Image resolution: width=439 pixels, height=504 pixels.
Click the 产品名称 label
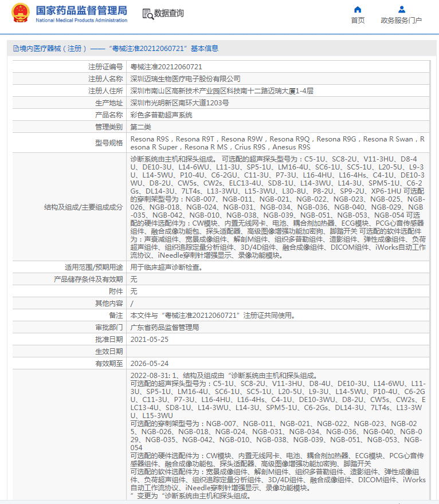tap(109, 115)
